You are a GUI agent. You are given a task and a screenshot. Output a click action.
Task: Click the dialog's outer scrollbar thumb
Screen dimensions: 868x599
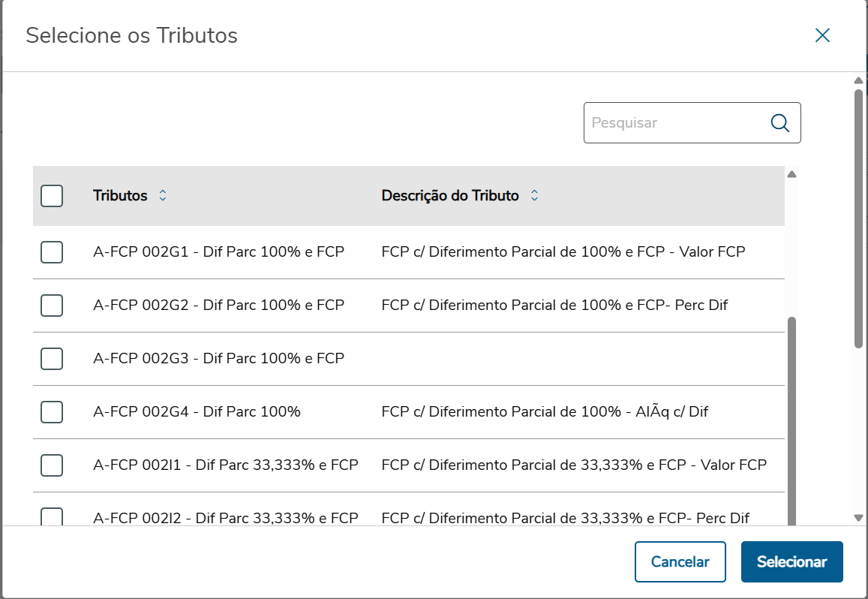pyautogui.click(x=858, y=218)
